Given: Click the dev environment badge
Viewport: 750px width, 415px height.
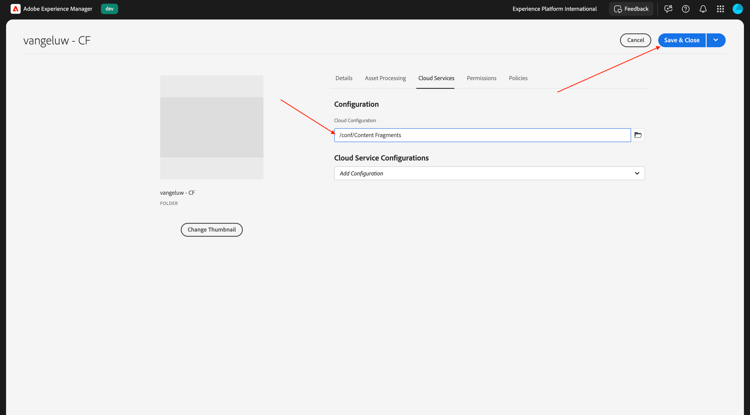Looking at the screenshot, I should click(109, 9).
